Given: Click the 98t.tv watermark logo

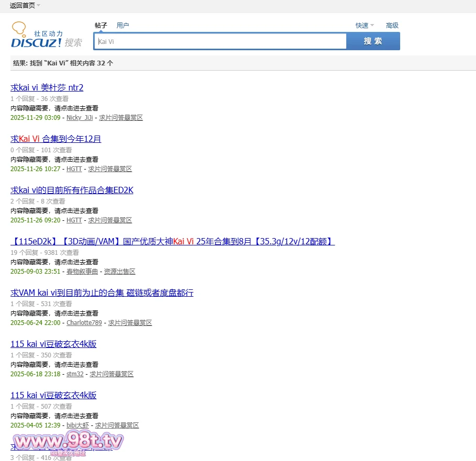Looking at the screenshot, I should coord(68,442).
